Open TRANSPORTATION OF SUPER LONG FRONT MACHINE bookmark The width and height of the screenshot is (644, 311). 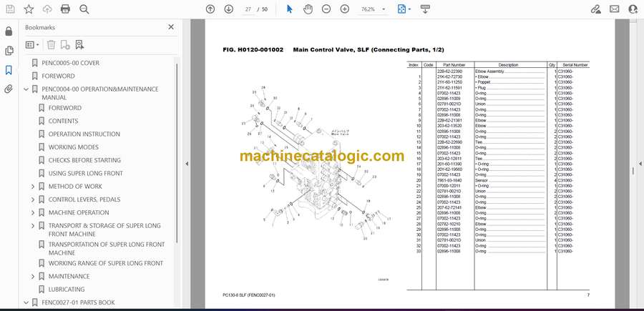point(107,248)
